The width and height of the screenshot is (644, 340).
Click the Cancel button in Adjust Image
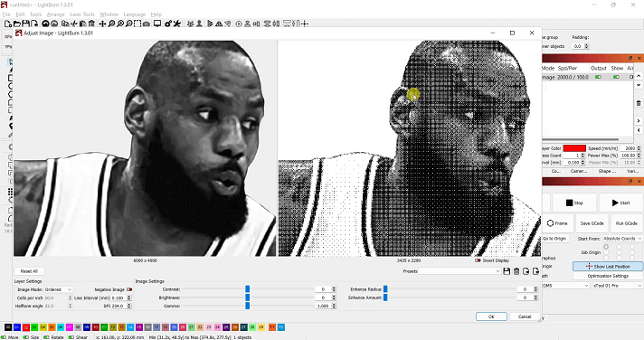point(525,316)
